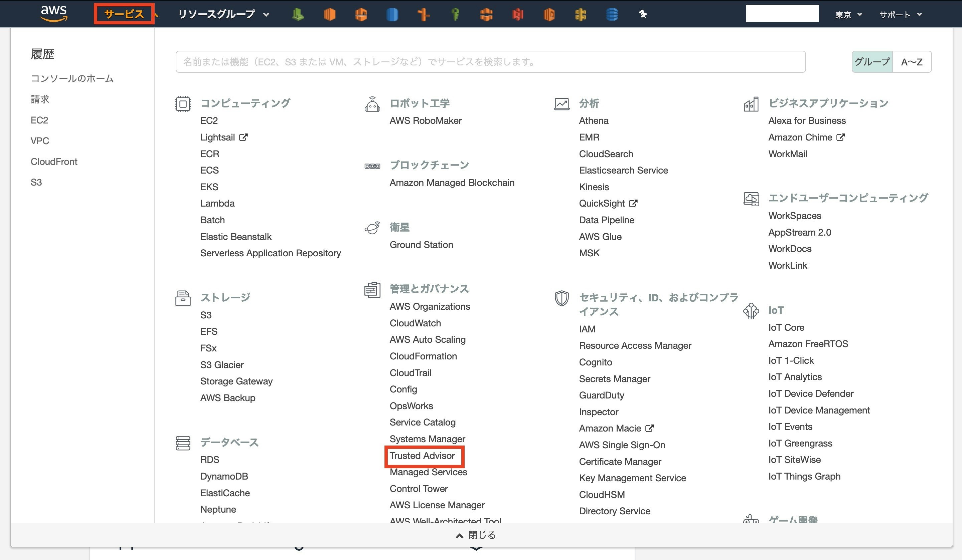
Task: Click external-link icon next to Amazon Chime
Action: point(840,137)
